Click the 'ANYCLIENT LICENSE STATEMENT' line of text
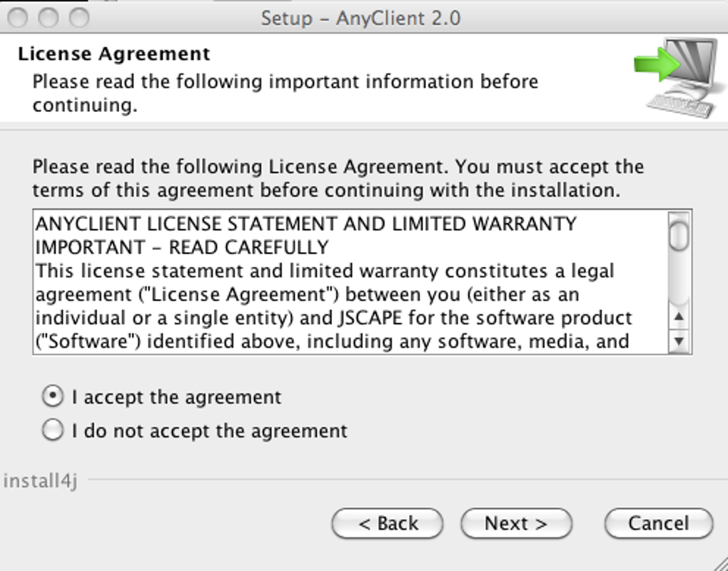The width and height of the screenshot is (728, 571). coord(305,223)
